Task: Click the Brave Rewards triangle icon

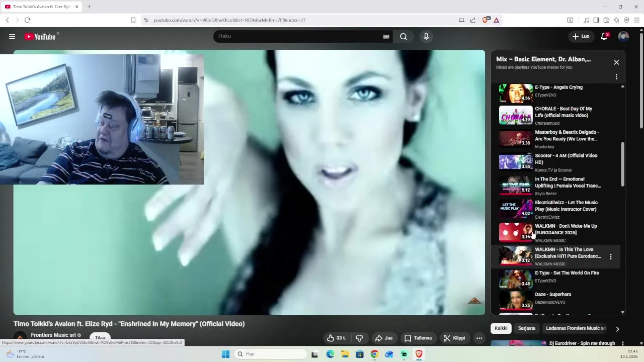Action: pos(496,20)
